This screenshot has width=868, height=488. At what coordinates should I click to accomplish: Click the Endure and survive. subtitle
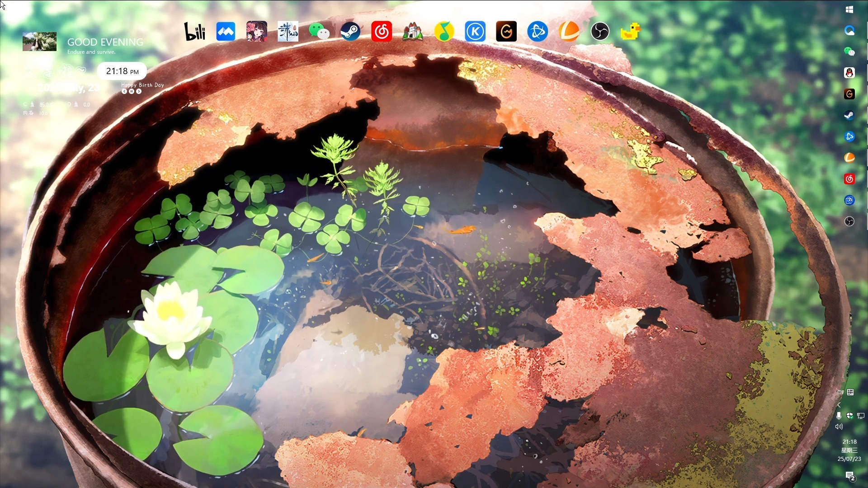point(91,52)
